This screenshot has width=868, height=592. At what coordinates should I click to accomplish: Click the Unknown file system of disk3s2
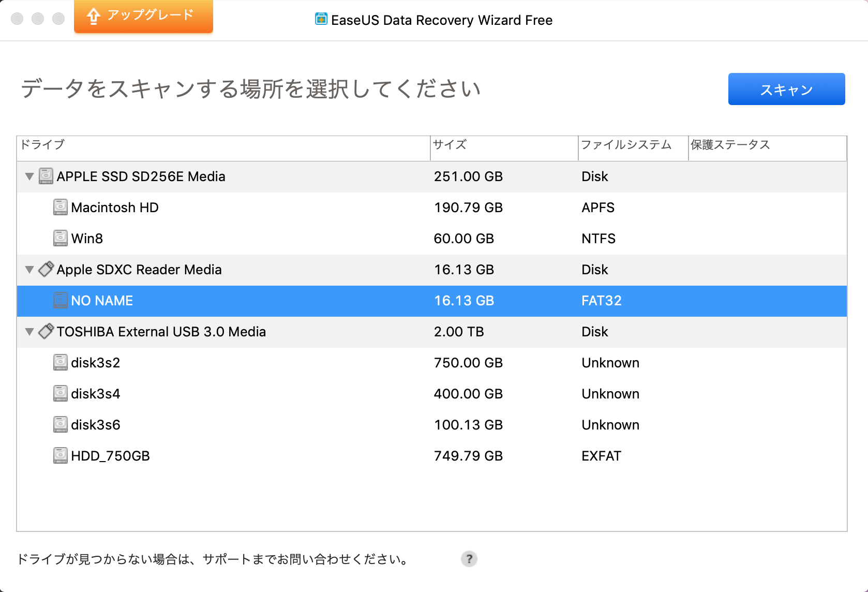click(610, 363)
